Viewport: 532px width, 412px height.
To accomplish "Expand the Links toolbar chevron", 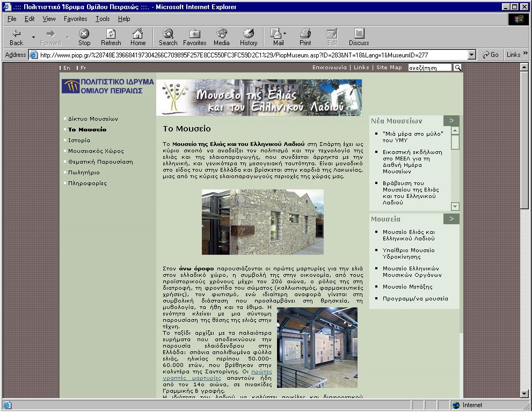I will [x=525, y=53].
